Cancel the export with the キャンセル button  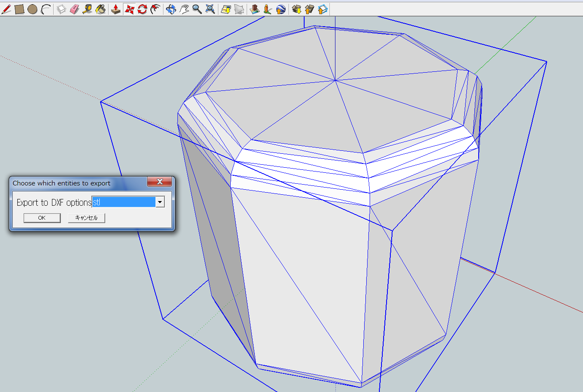point(86,218)
